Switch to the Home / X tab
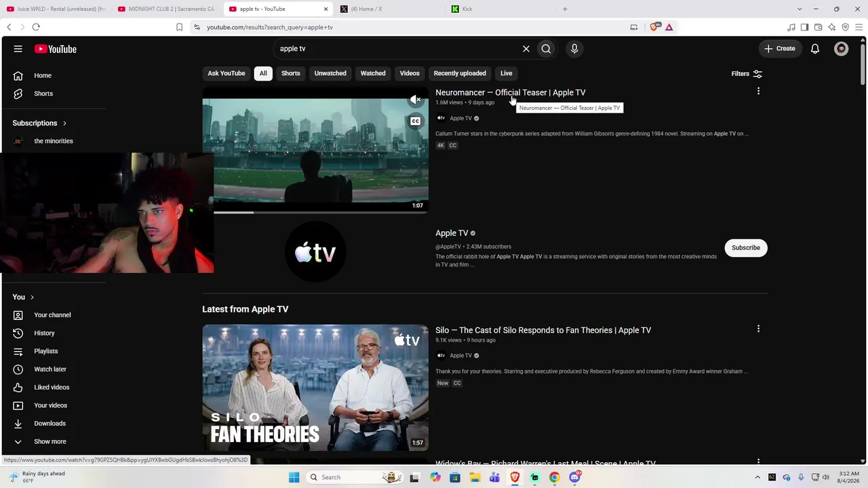This screenshot has width=868, height=488. point(389,9)
